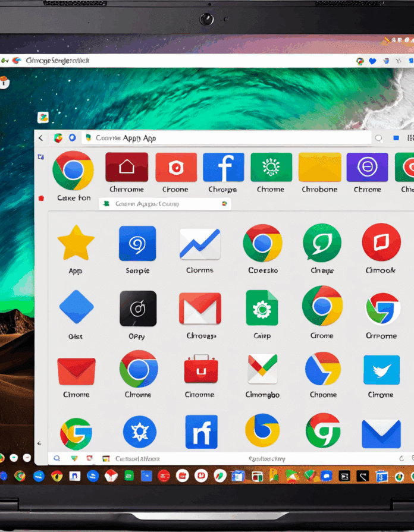Launch the green chat bubble app
The width and height of the screenshot is (414, 532).
[x=322, y=243]
